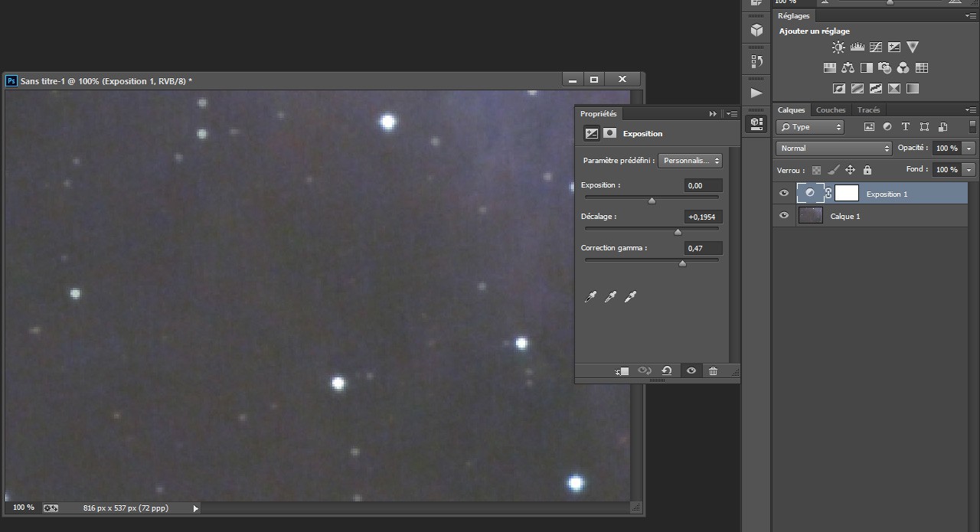Open the Actions panel play icon
This screenshot has width=980, height=532.
click(x=756, y=93)
